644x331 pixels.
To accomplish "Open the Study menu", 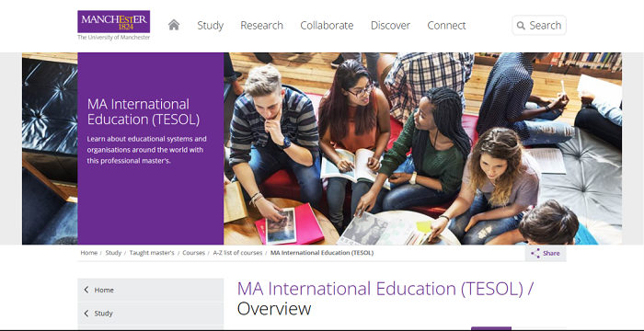I will (211, 26).
